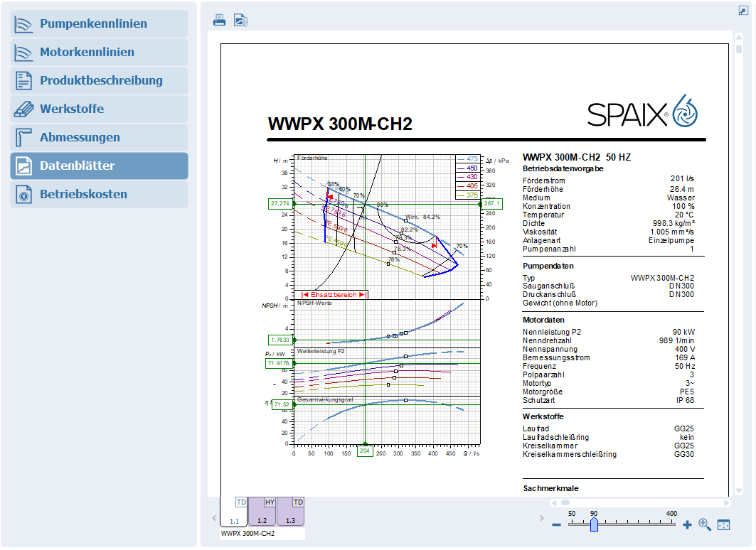Click next page tabs chevron arrow
This screenshot has width=756, height=550.
tap(541, 518)
